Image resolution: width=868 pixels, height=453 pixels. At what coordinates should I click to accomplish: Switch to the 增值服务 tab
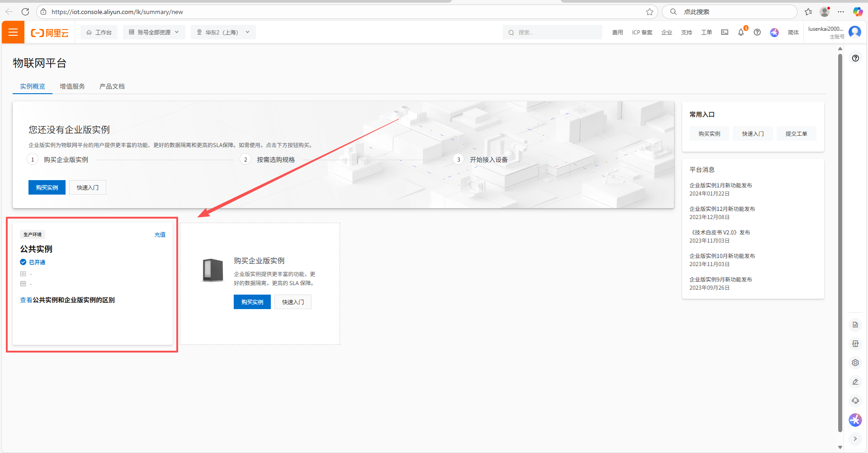[72, 86]
